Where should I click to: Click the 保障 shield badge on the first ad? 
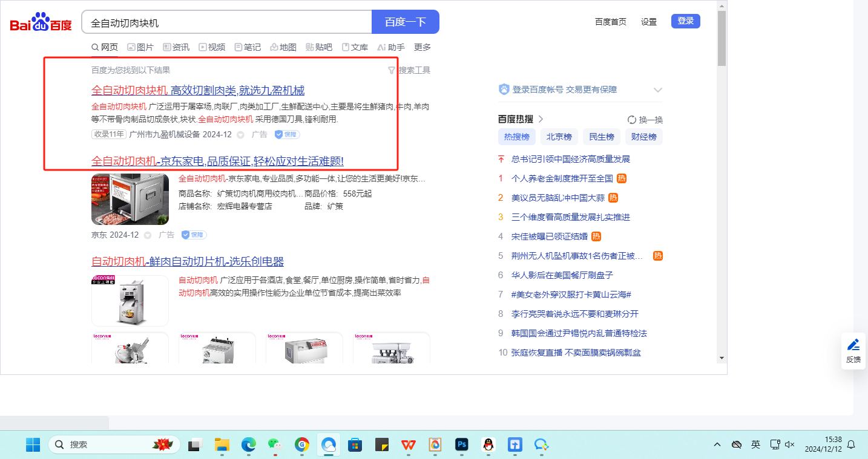(x=288, y=134)
